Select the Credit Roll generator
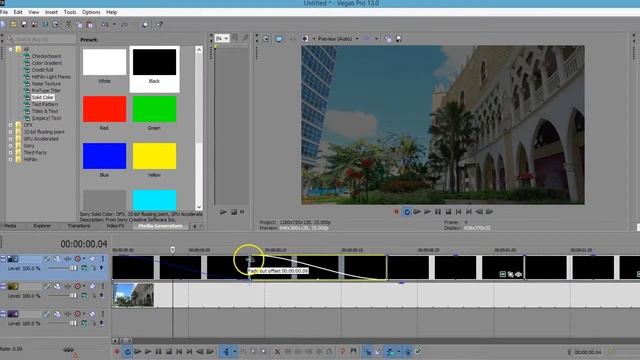The height and width of the screenshot is (360, 640). point(42,70)
